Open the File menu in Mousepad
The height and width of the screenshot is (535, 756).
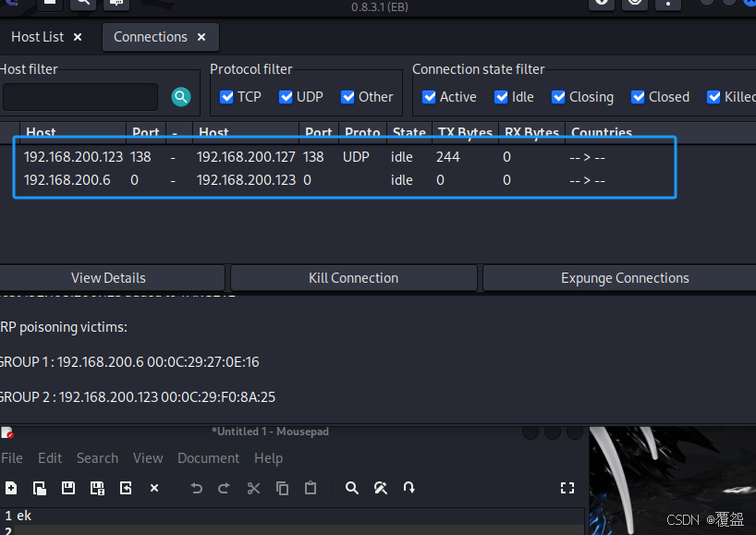coord(12,458)
